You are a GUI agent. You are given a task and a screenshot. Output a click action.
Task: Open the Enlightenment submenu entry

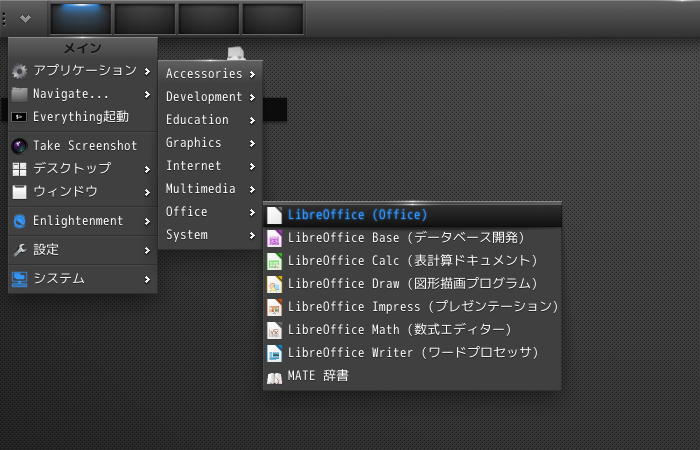click(x=83, y=221)
